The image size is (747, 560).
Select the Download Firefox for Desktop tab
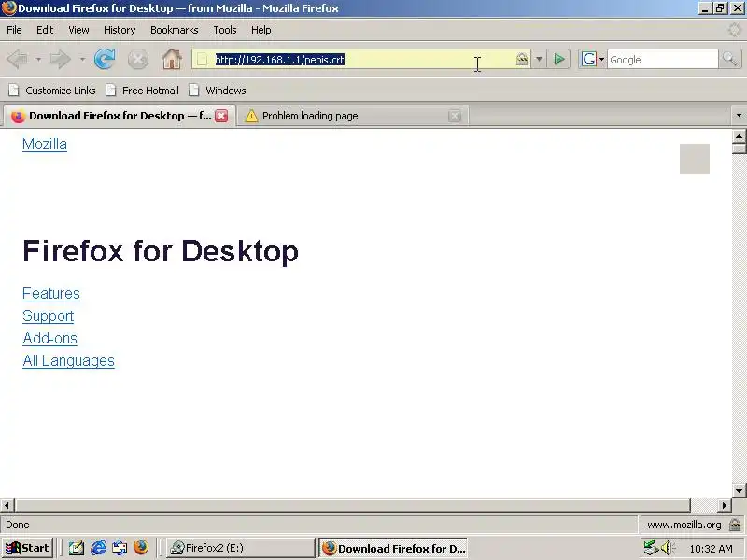[x=119, y=116]
